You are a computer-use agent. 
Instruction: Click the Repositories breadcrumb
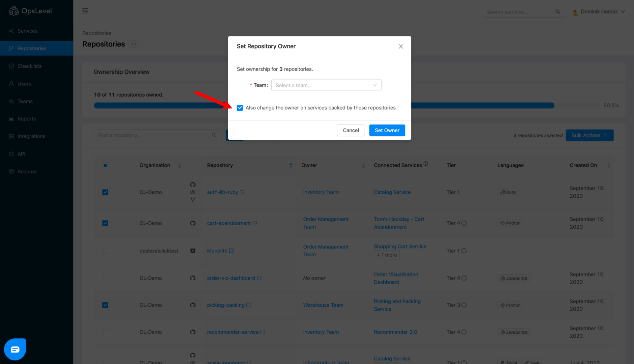97,33
